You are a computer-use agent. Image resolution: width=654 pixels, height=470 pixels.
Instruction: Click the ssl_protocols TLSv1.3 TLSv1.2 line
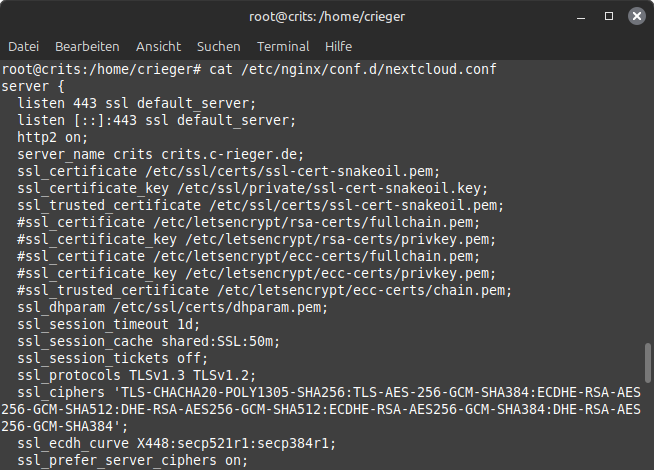point(136,375)
